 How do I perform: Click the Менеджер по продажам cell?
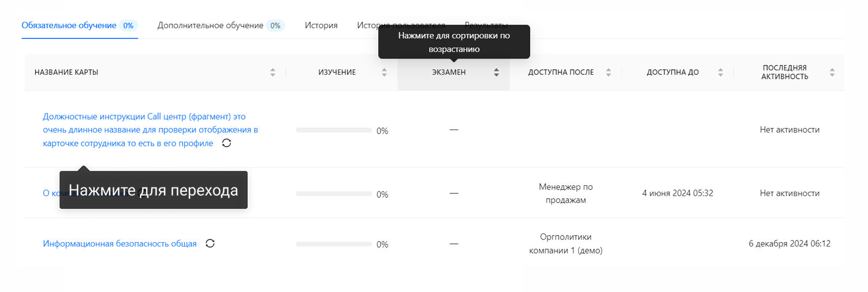coord(566,193)
